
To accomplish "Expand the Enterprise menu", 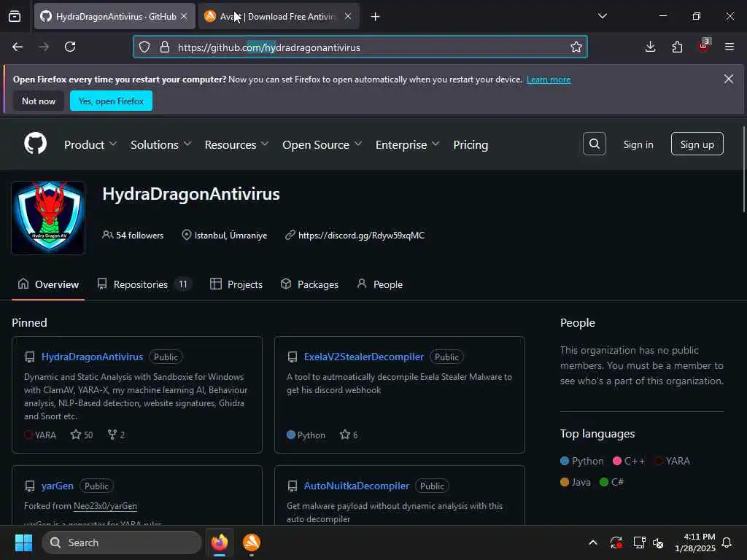I will [407, 144].
